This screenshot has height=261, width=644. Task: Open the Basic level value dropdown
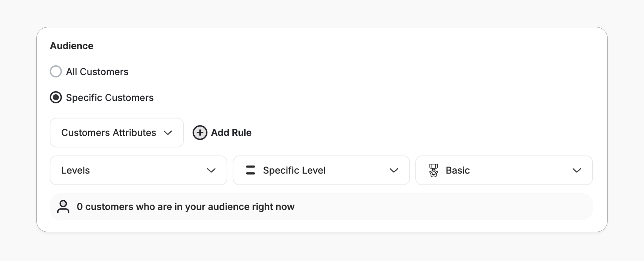pos(504,170)
